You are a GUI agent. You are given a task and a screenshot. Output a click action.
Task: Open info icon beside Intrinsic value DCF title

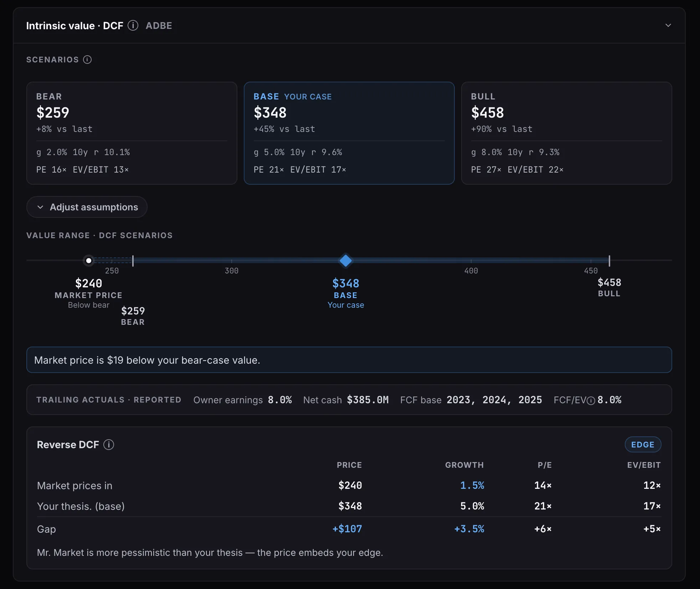click(x=133, y=25)
